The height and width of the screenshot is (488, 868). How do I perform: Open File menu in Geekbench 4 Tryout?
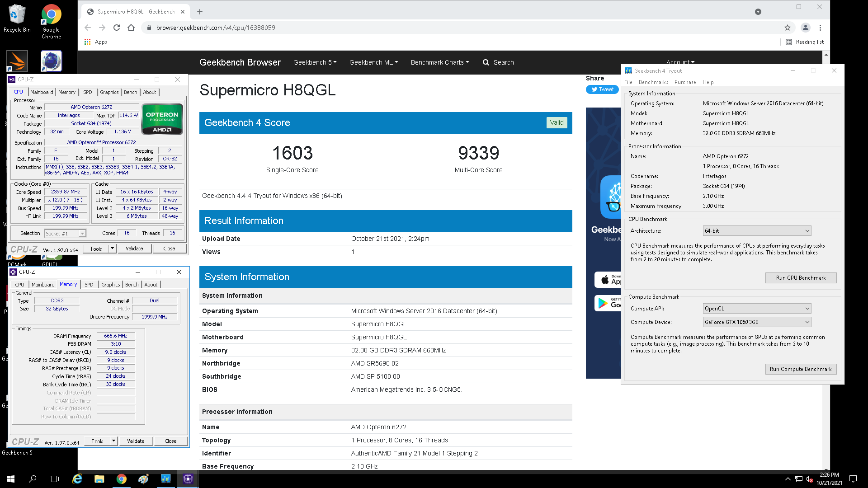click(x=628, y=82)
